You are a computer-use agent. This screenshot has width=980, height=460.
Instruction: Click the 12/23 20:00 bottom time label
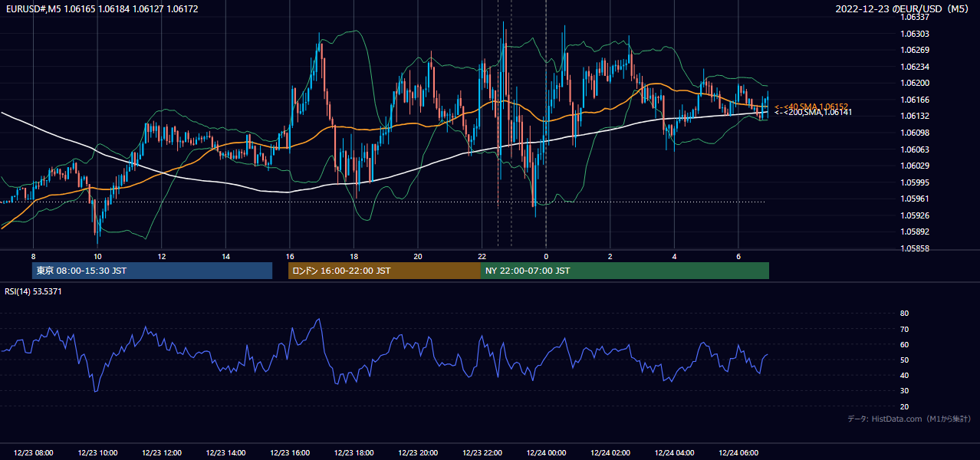[418, 453]
